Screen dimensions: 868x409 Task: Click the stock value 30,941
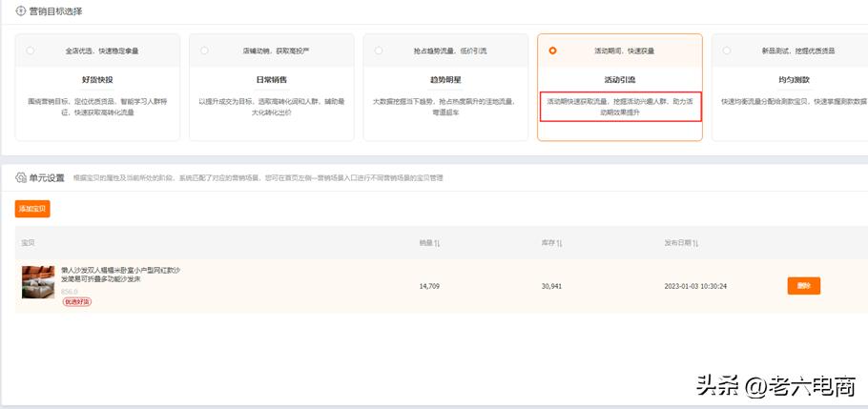pos(552,286)
